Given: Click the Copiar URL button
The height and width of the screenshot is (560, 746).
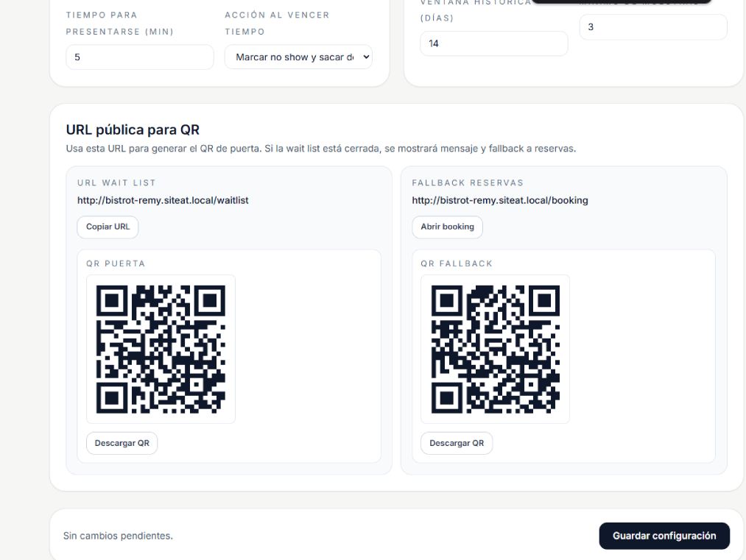Looking at the screenshot, I should click(x=108, y=227).
